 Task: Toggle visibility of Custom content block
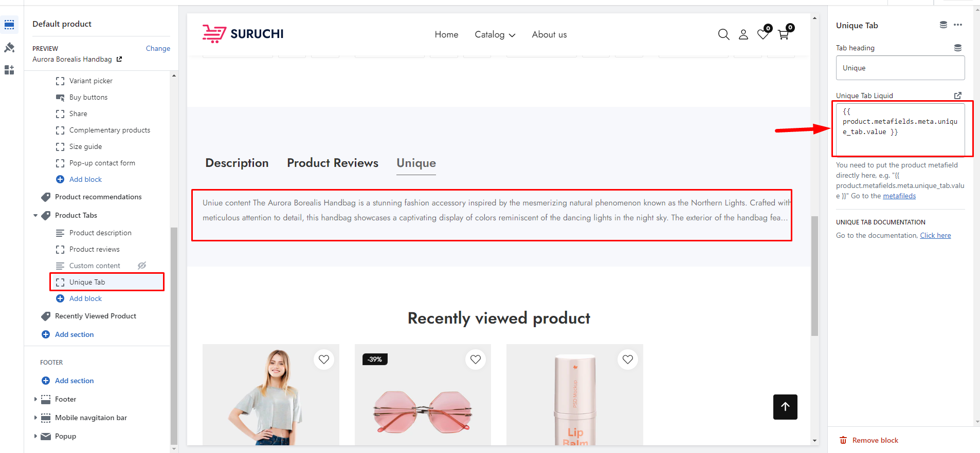(x=142, y=266)
